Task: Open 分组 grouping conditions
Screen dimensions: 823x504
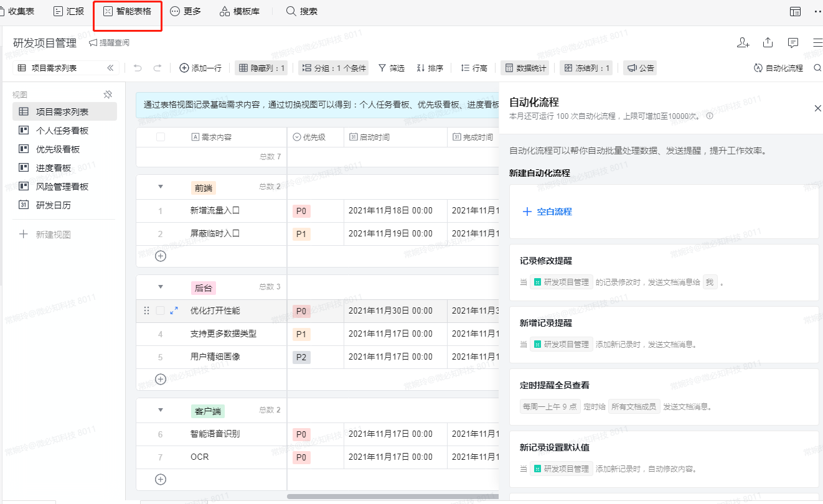Action: pos(335,68)
